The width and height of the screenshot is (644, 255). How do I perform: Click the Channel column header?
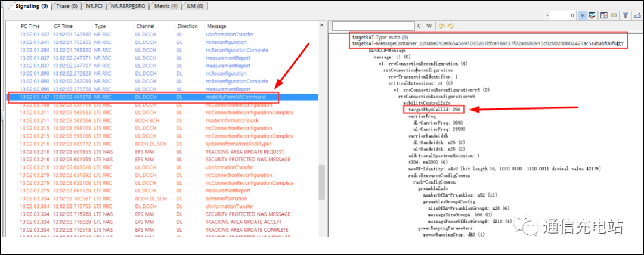pyautogui.click(x=154, y=26)
